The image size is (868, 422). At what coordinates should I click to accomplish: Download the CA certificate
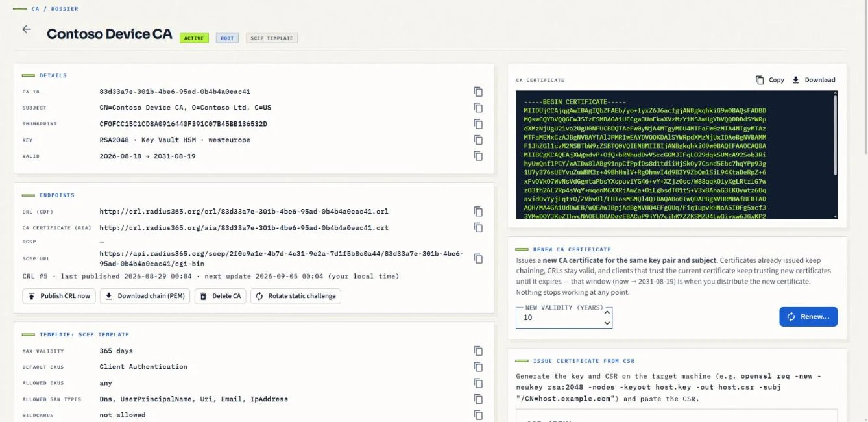pos(814,80)
